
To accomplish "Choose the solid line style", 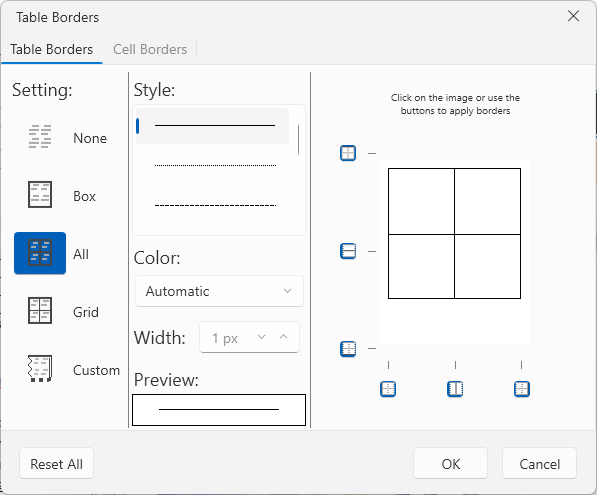I will click(x=212, y=126).
